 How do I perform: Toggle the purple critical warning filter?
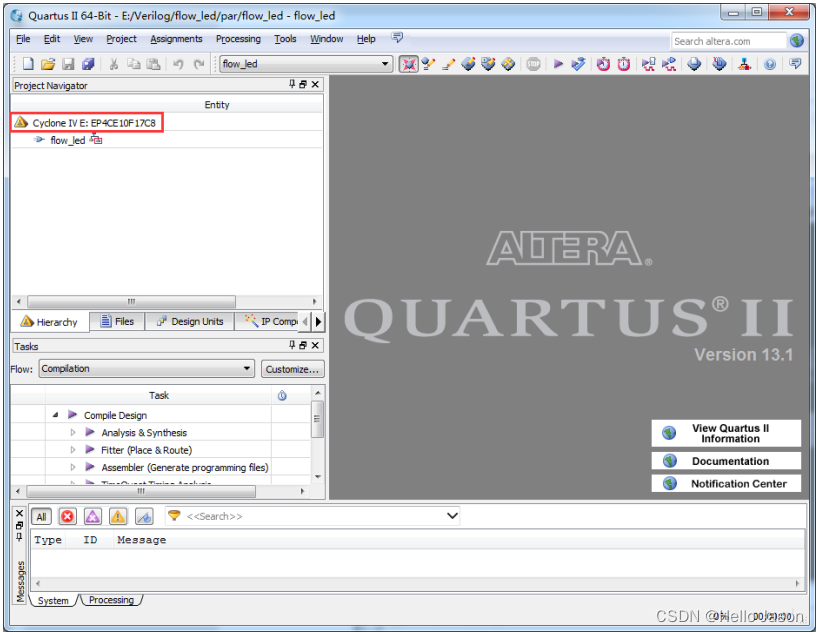[x=92, y=517]
